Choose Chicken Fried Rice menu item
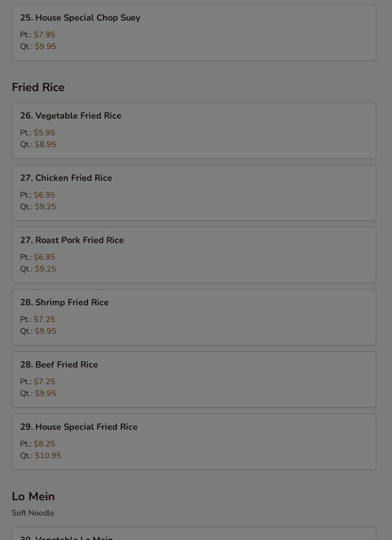This screenshot has height=540, width=392. click(x=194, y=193)
